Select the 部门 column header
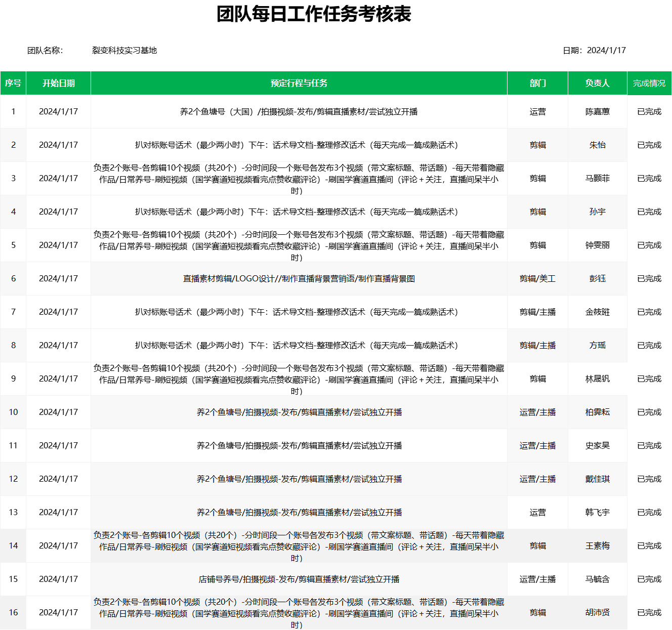 coord(537,83)
